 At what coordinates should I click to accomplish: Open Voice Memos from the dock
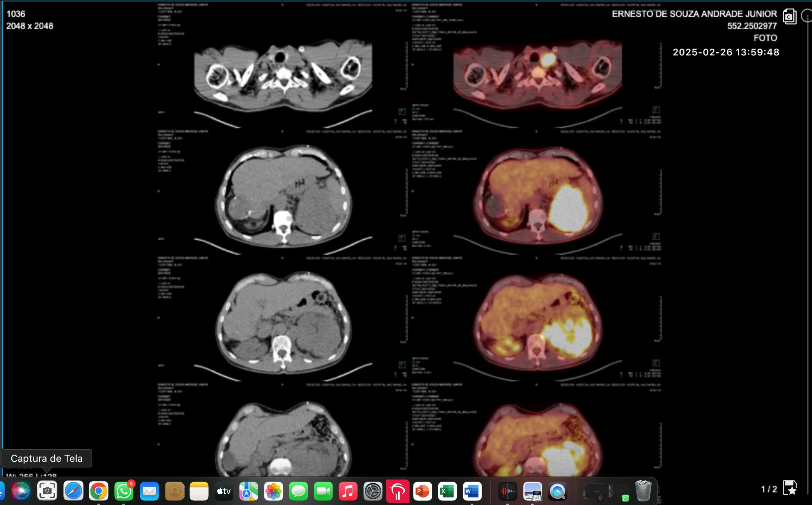click(507, 491)
